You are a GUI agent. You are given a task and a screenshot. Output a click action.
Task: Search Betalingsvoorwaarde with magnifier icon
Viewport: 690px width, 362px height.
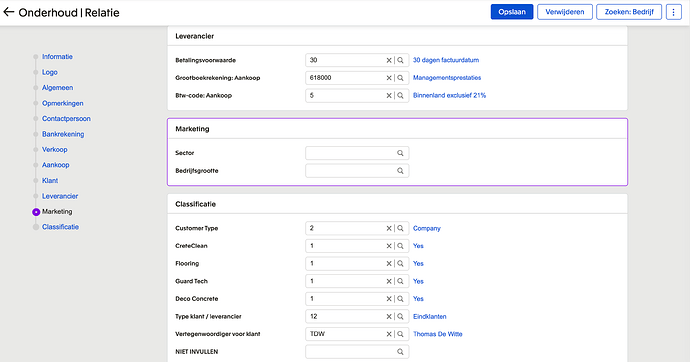pyautogui.click(x=400, y=60)
